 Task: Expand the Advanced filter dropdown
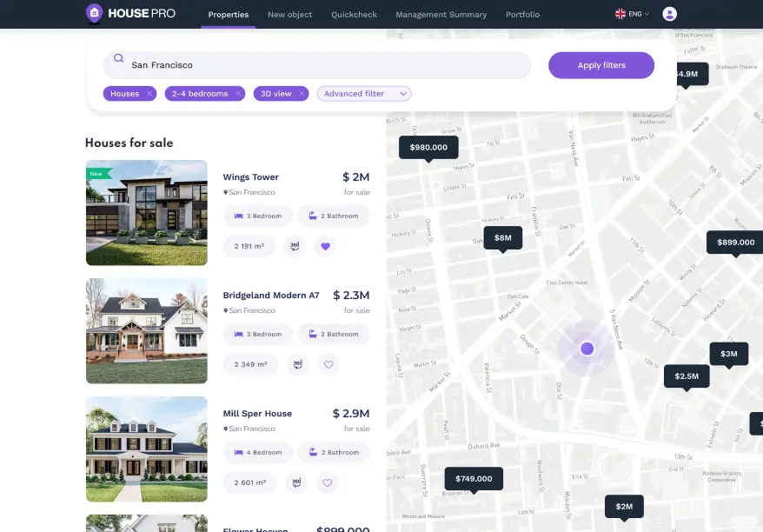pos(364,94)
